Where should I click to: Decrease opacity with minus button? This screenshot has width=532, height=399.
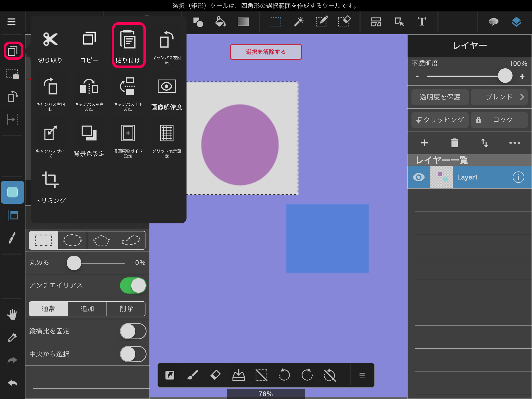pyautogui.click(x=417, y=76)
